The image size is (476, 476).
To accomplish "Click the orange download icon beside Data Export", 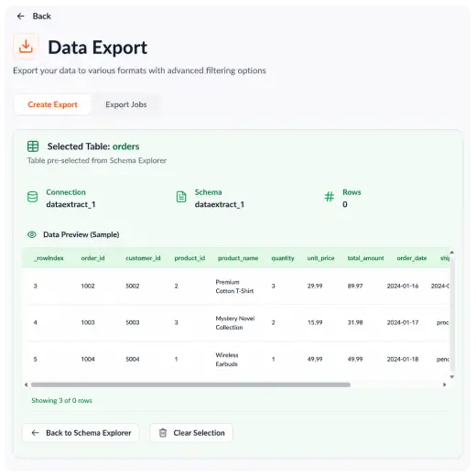I will pos(26,47).
